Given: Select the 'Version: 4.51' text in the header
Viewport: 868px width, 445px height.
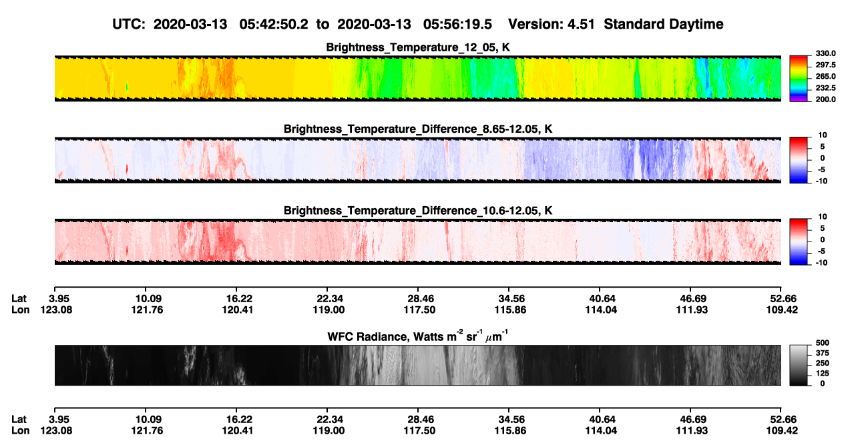Looking at the screenshot, I should (552, 24).
